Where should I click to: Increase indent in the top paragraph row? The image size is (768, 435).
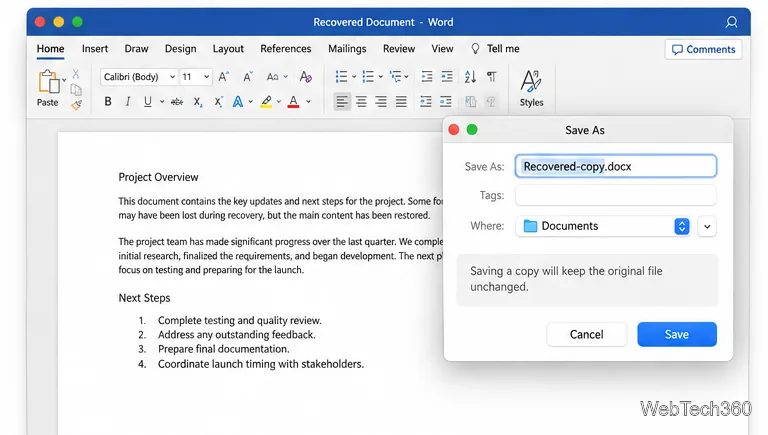click(x=447, y=76)
